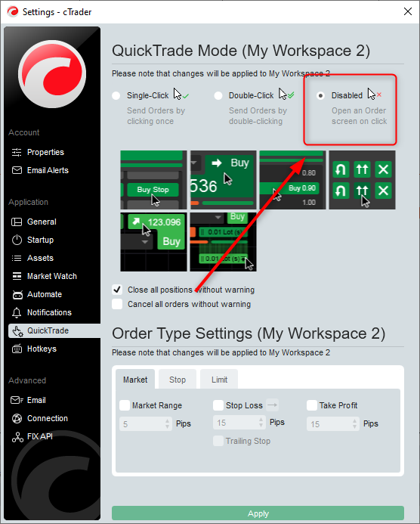Click the Email Alerts envelope icon

tap(17, 170)
